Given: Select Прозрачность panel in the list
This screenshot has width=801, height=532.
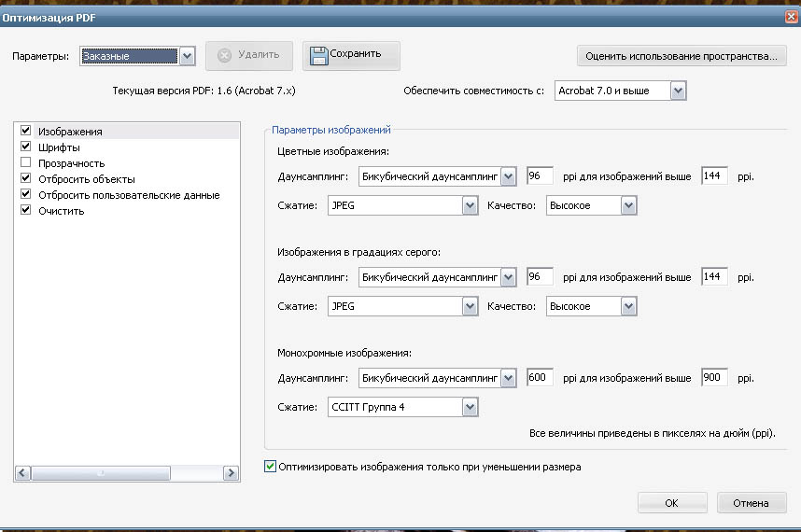Looking at the screenshot, I should [72, 163].
